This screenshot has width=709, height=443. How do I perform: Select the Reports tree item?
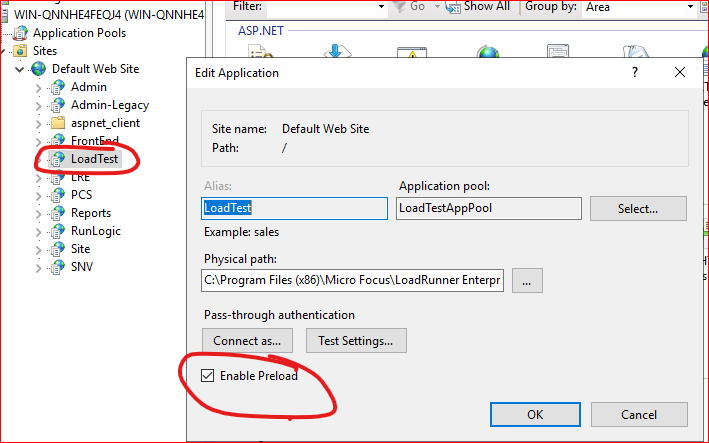91,213
